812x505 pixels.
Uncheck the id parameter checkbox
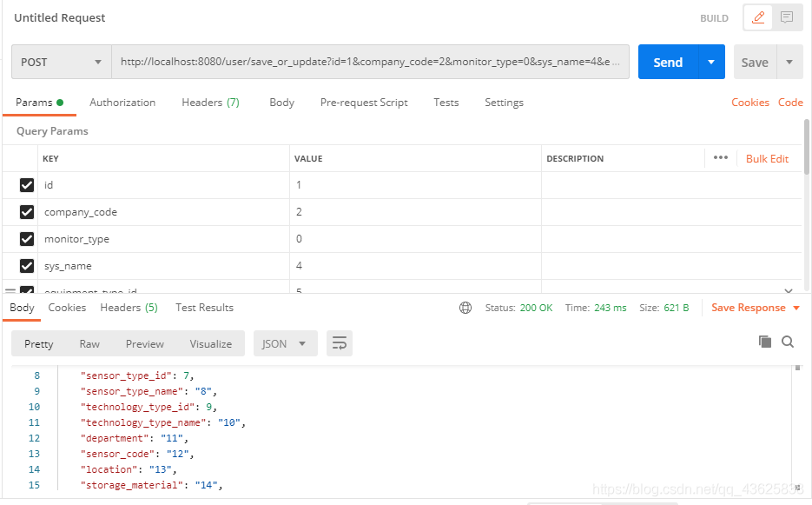27,185
